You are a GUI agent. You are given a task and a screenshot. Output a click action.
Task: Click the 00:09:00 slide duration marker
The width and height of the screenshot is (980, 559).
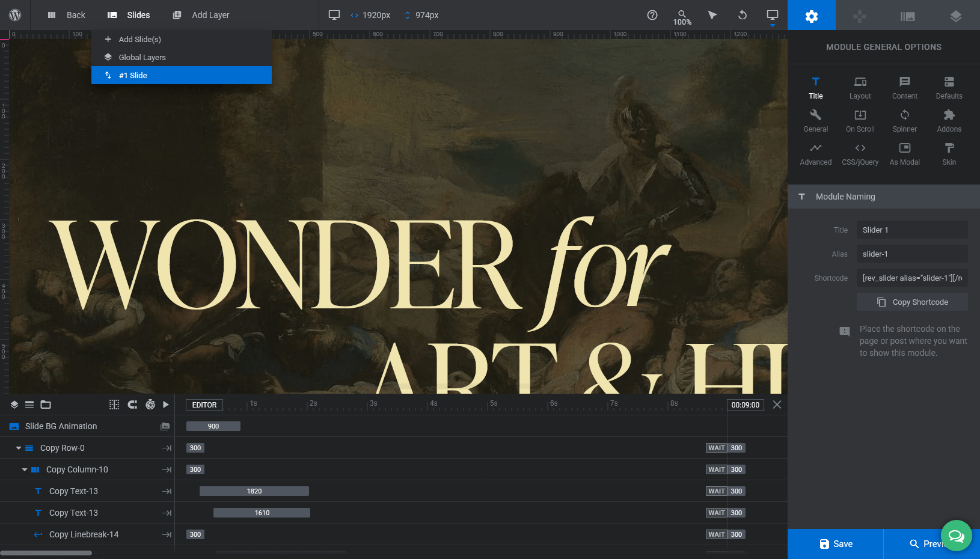pos(746,405)
